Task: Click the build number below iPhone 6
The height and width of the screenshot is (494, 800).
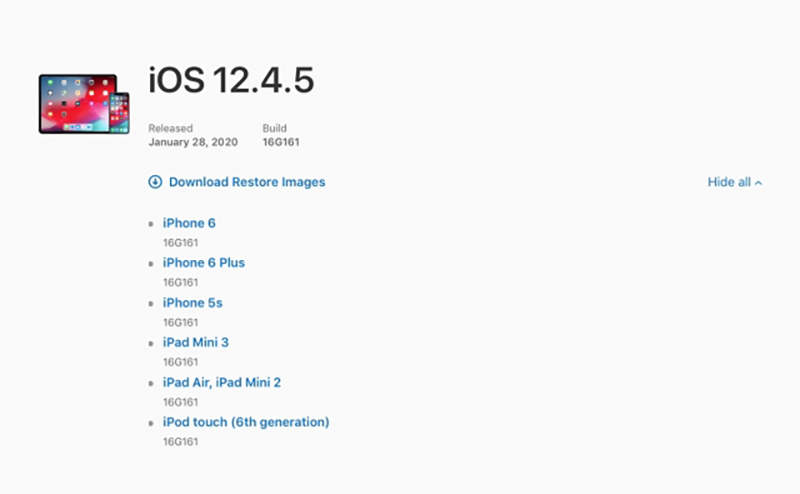Action: click(180, 242)
